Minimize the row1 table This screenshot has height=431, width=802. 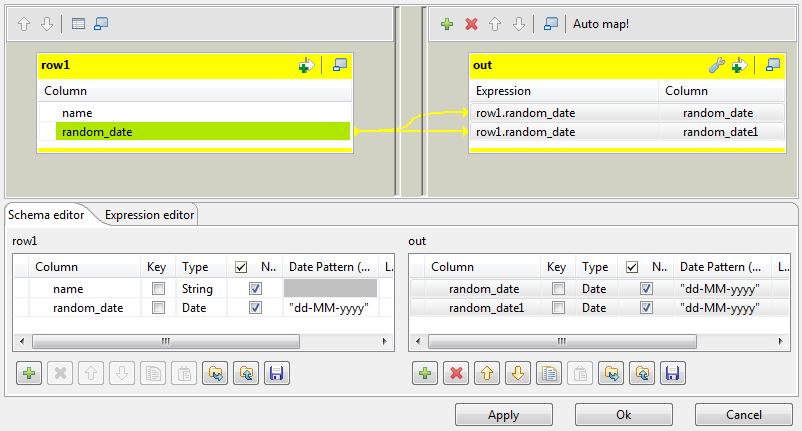click(x=340, y=65)
